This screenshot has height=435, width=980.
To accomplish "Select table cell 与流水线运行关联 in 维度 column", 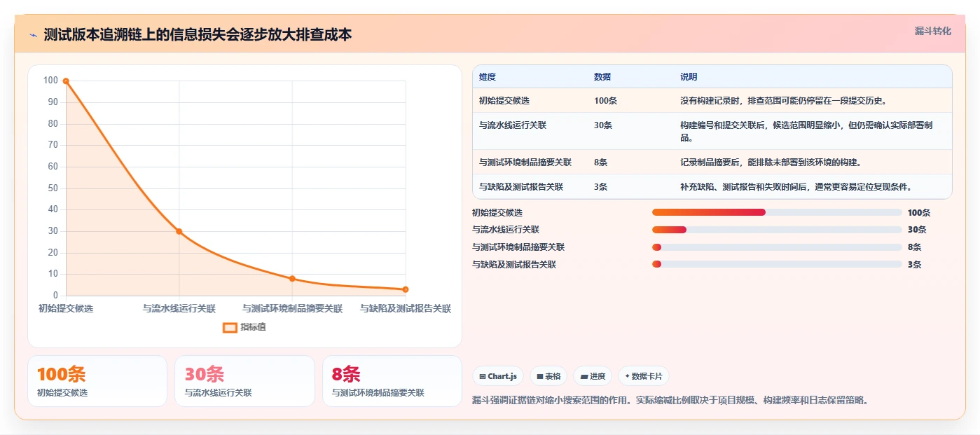I will 512,125.
